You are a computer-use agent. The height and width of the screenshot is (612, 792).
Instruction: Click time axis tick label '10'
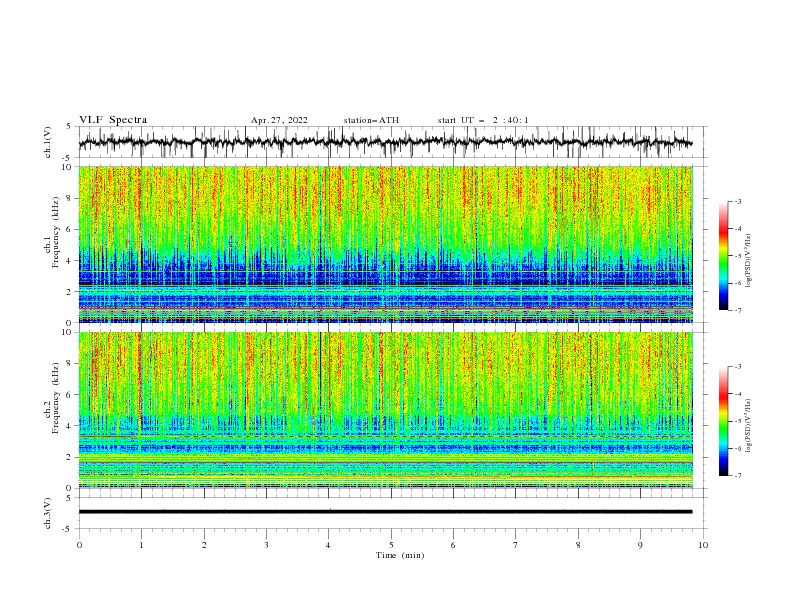703,545
